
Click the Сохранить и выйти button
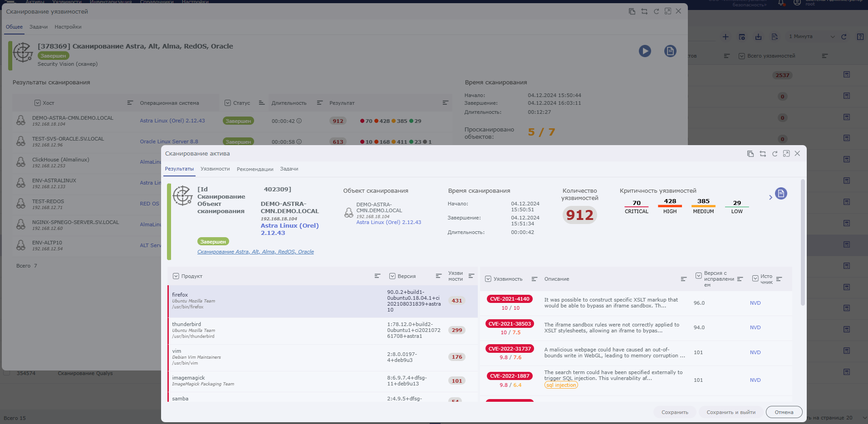[731, 412]
